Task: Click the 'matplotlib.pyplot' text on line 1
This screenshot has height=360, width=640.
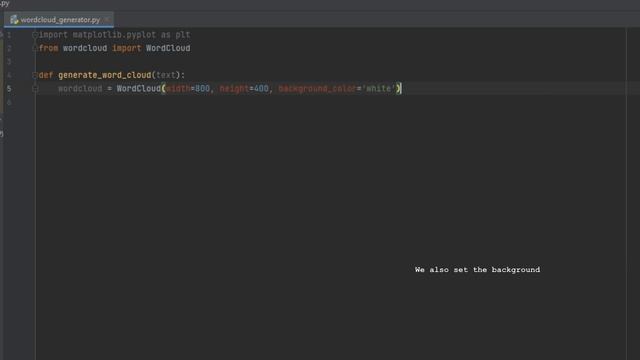Action: click(114, 35)
